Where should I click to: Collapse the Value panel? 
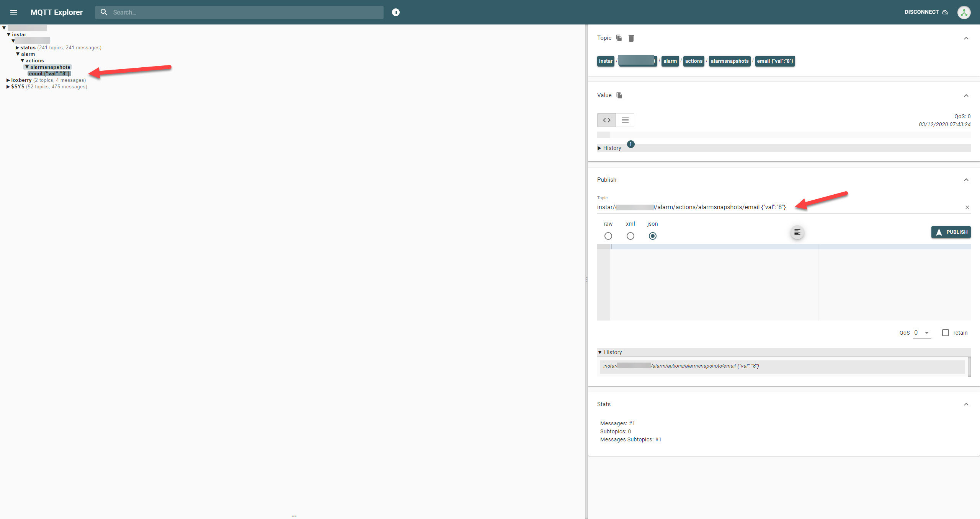[966, 96]
